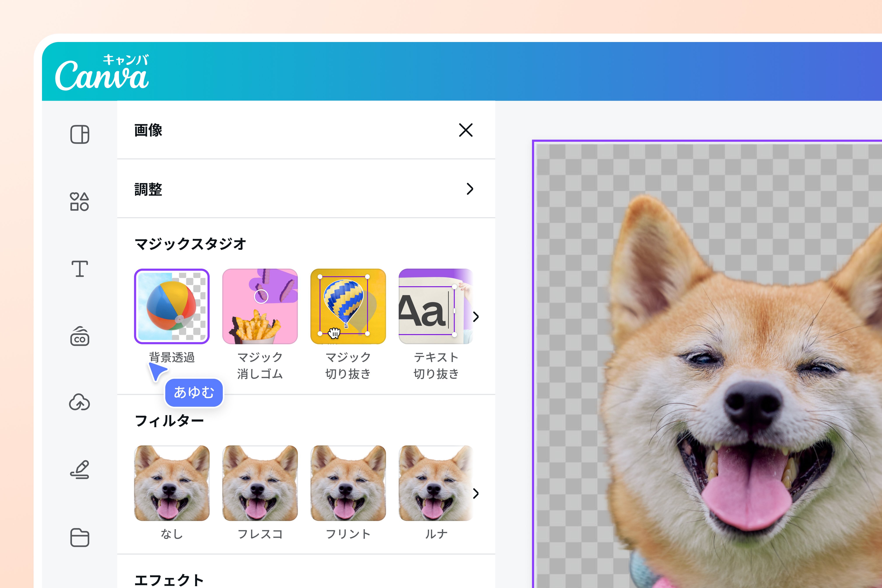Click the 背景透過 label
This screenshot has width=882, height=588.
coord(172,357)
